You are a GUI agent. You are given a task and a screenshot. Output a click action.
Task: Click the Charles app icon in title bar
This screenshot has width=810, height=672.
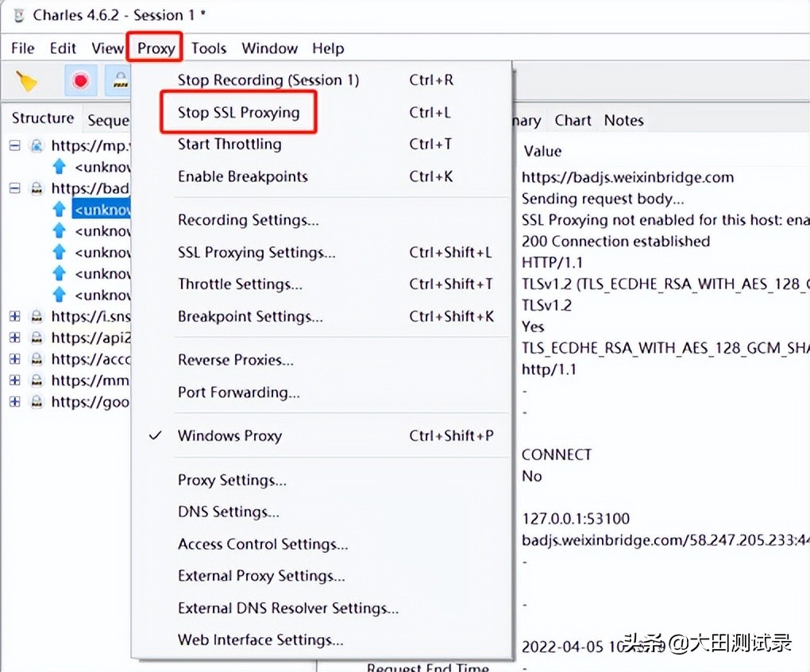[x=18, y=15]
